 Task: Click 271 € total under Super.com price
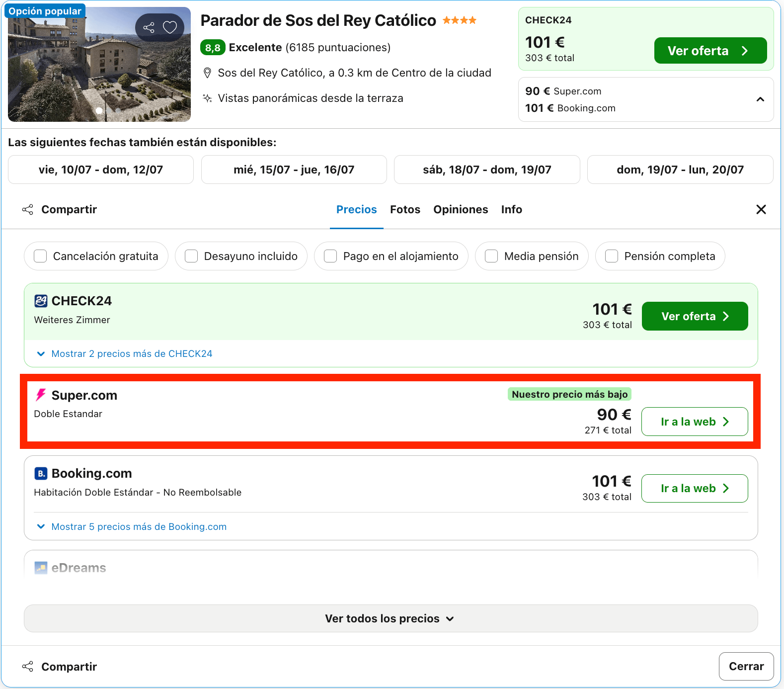coord(608,431)
